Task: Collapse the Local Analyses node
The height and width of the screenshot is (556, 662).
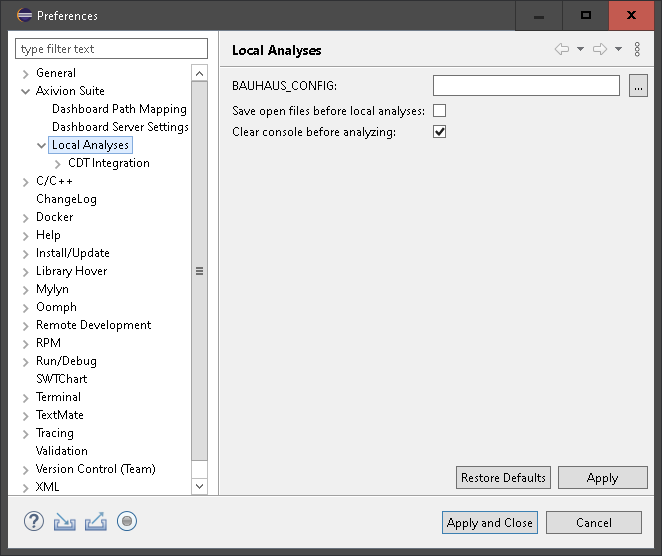Action: (41, 146)
